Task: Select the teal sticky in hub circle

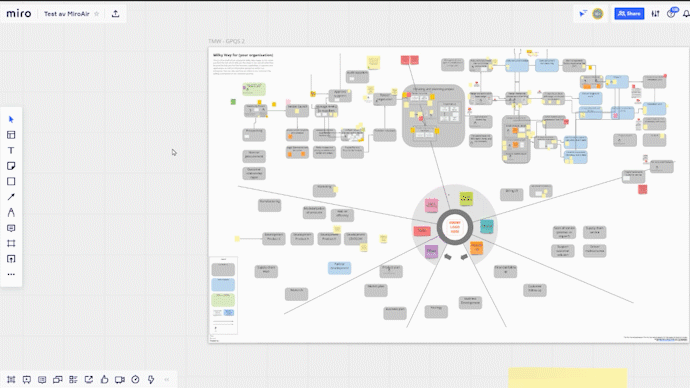Action: click(487, 226)
